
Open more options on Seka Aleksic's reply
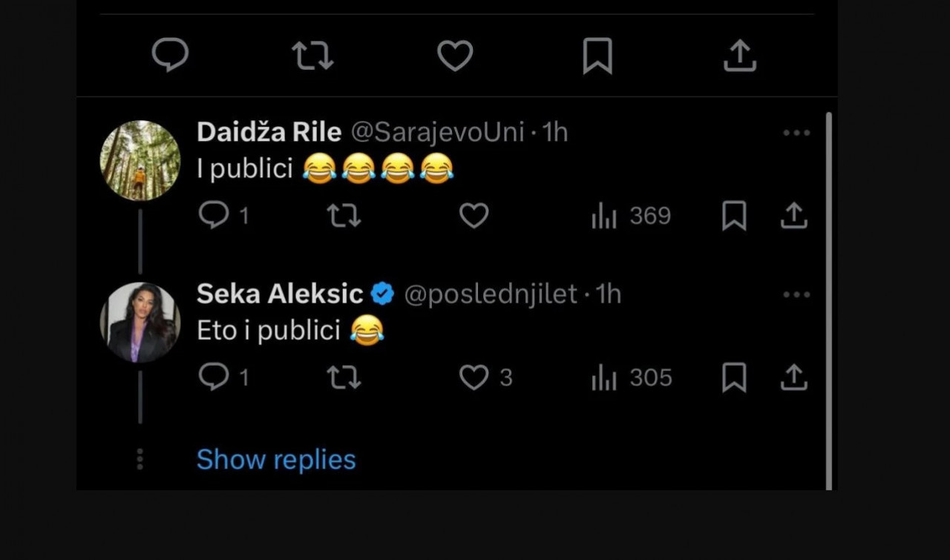click(x=796, y=295)
